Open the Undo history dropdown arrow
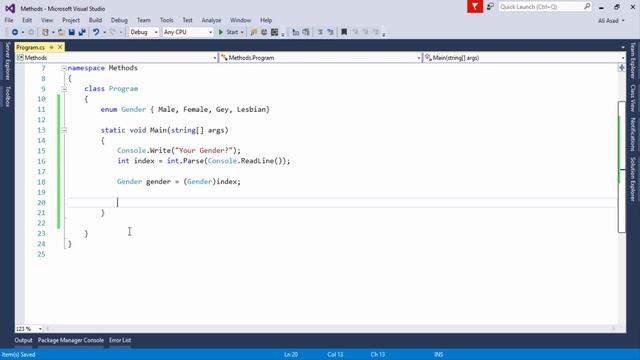The width and height of the screenshot is (640, 360). coord(104,32)
